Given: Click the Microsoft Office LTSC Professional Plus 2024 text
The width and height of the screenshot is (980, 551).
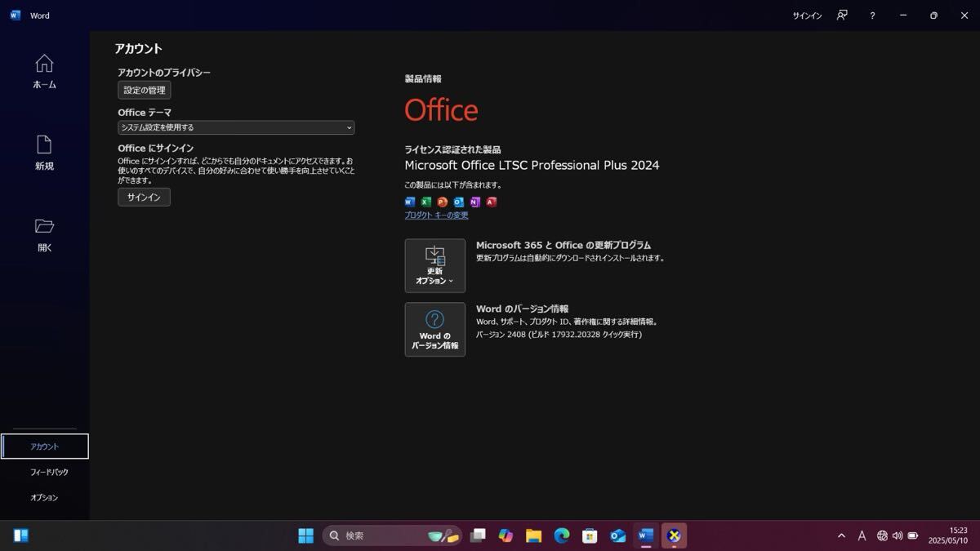Looking at the screenshot, I should [x=532, y=165].
